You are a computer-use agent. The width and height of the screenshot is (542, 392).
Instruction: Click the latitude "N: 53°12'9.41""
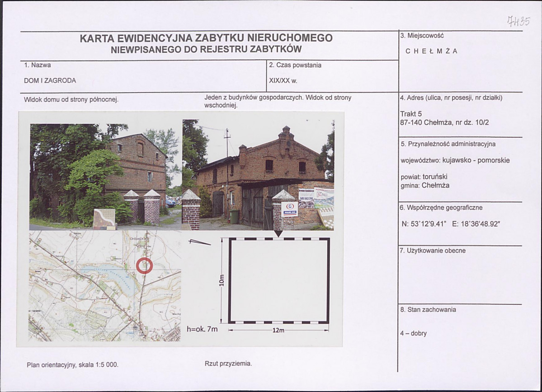click(424, 224)
